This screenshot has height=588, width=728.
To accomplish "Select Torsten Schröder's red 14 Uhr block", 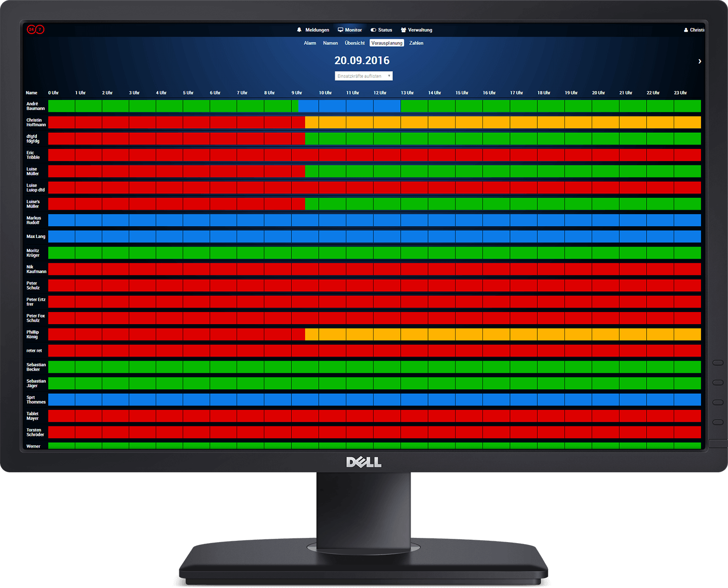I will [442, 432].
